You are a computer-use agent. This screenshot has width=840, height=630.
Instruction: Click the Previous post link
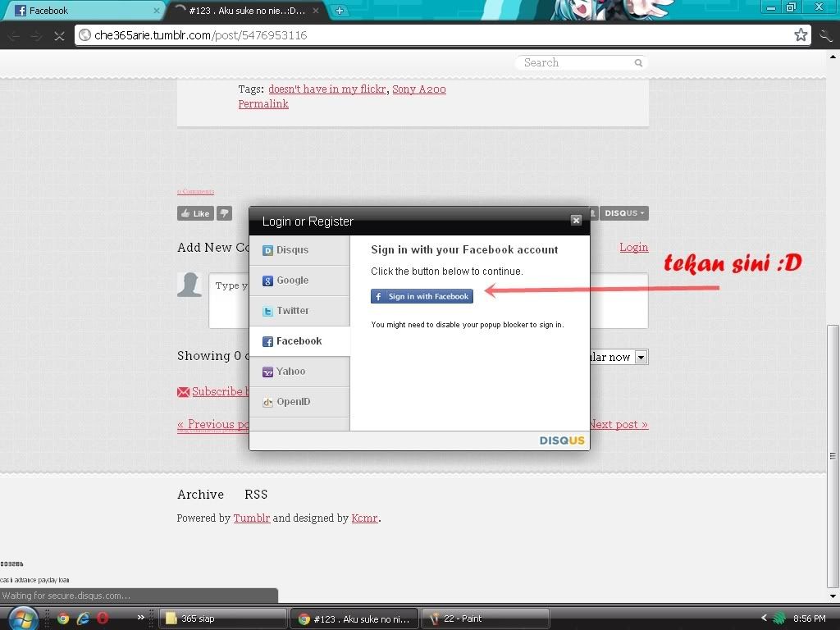pos(213,424)
